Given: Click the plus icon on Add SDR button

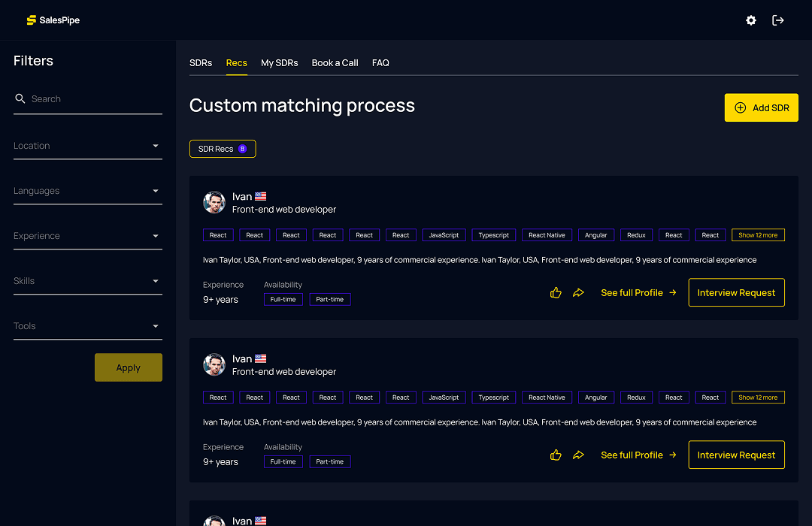Looking at the screenshot, I should pyautogui.click(x=740, y=107).
